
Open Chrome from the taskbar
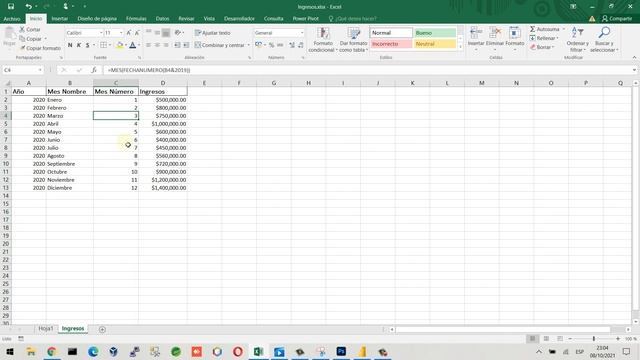point(51,351)
